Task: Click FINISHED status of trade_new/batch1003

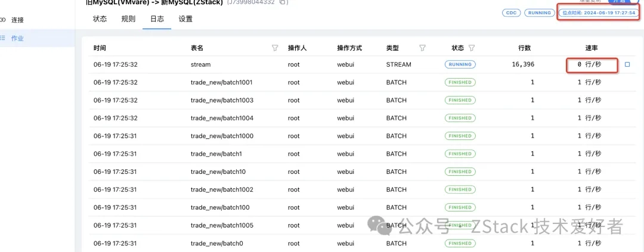Action: click(460, 100)
